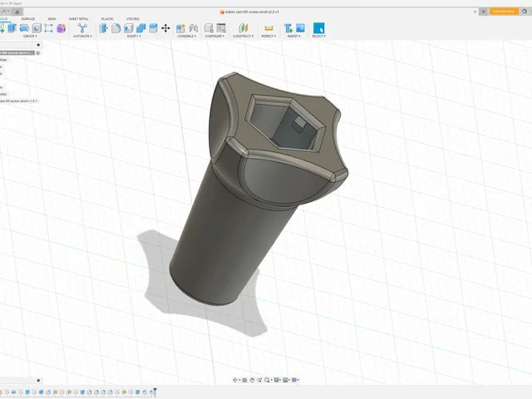Open Display Settings dropdown in navigation bar
532x399 pixels.
click(x=277, y=380)
